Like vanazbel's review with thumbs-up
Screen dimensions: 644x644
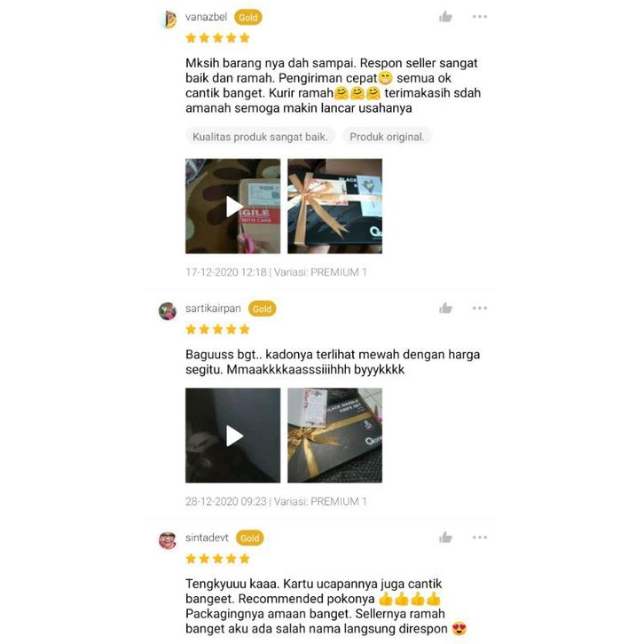pos(445,17)
